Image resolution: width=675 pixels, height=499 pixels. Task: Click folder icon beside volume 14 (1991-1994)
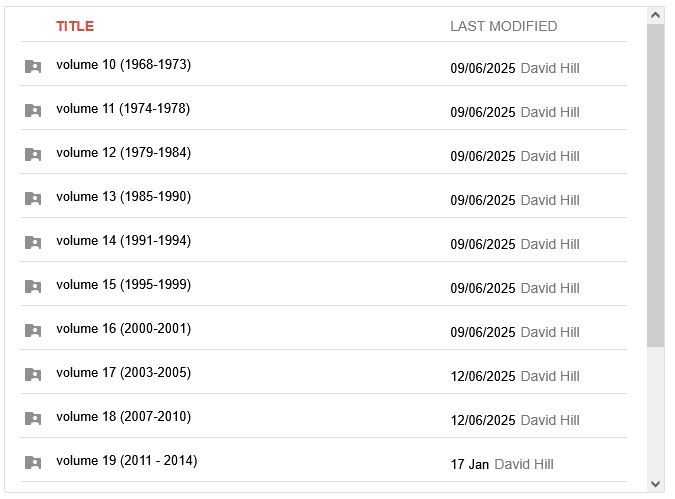(x=33, y=243)
